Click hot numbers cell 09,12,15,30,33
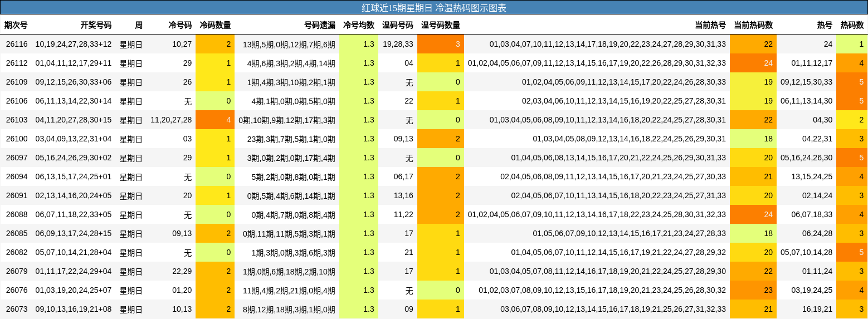The width and height of the screenshot is (868, 319). [x=807, y=82]
